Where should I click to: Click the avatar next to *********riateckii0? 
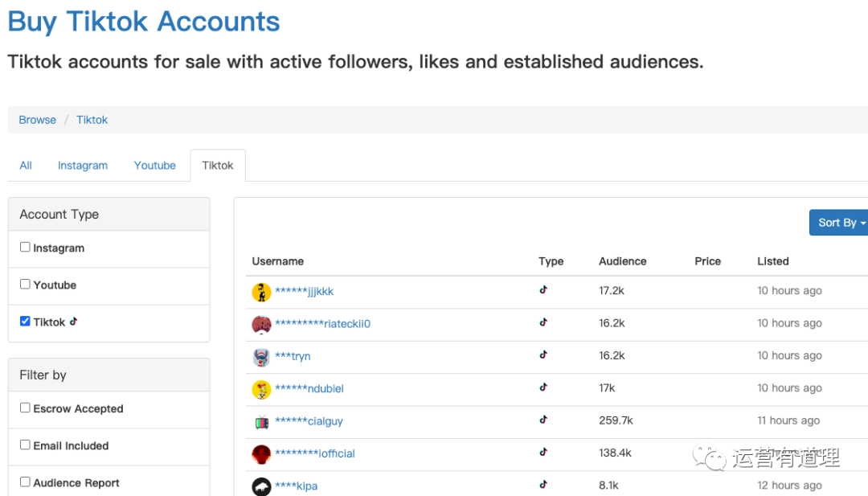tap(261, 324)
